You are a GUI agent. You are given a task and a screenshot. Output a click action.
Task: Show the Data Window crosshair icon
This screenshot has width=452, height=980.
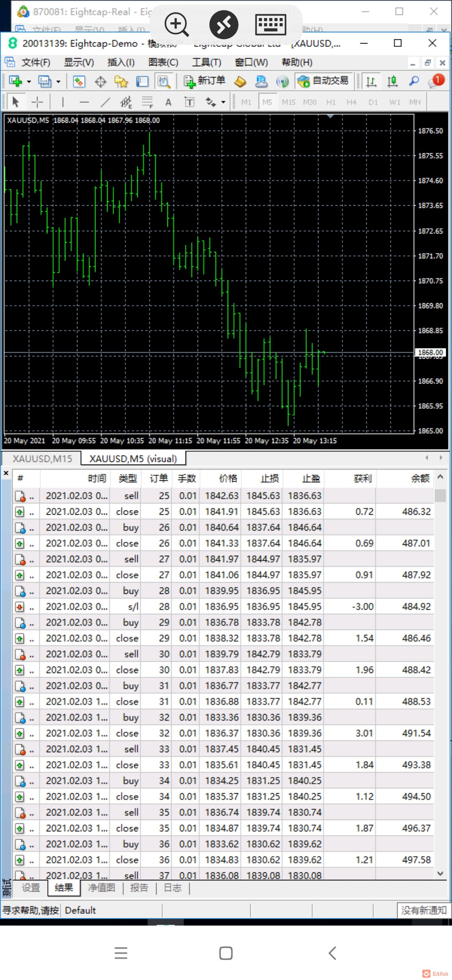coord(100,81)
